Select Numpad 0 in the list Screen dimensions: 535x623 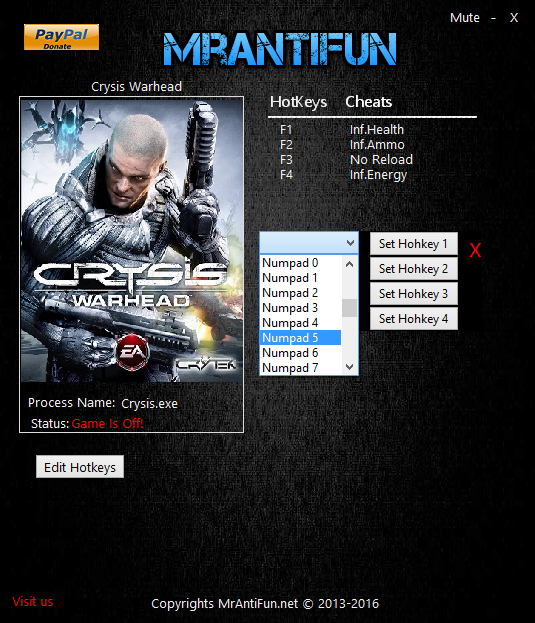(300, 263)
